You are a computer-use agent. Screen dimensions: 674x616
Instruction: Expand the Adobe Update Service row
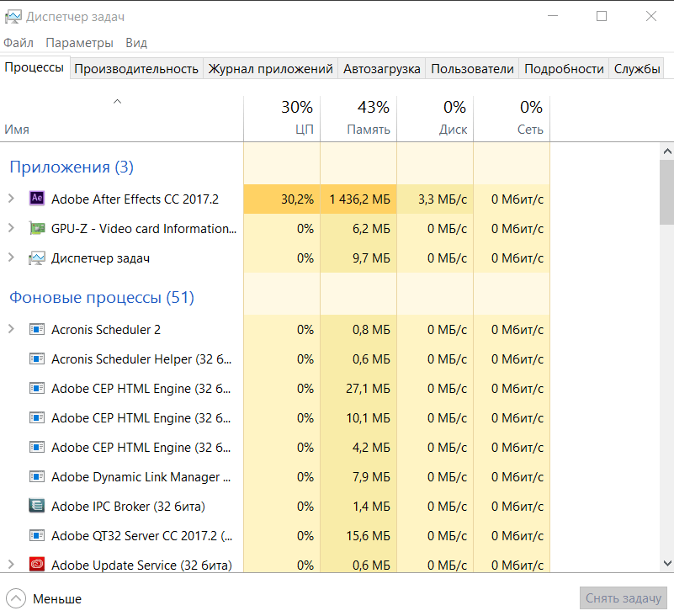11,565
